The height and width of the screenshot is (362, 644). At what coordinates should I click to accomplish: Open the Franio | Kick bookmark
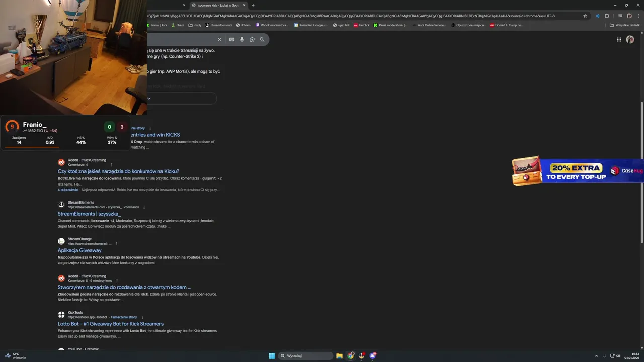click(x=157, y=25)
